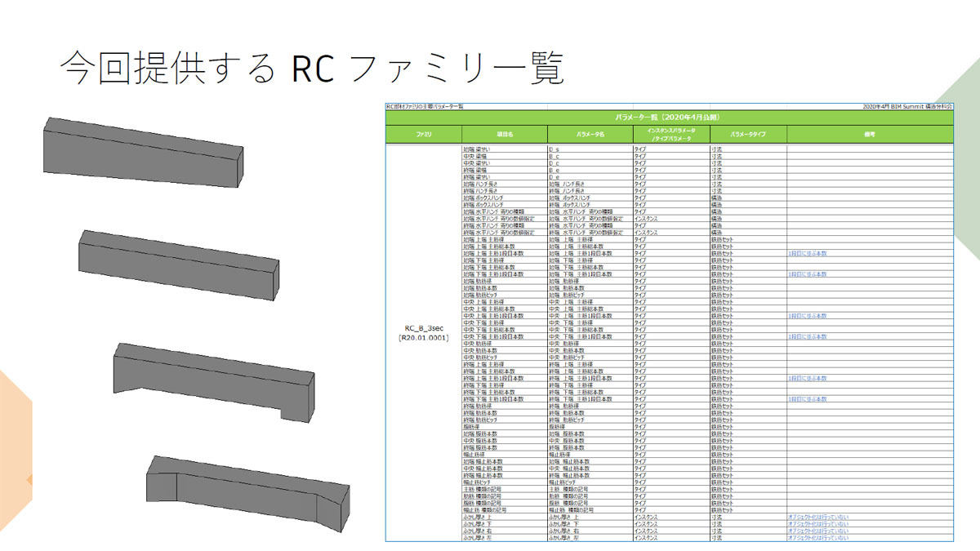
Task: Click the family name RC_B_3sec
Action: tap(423, 329)
